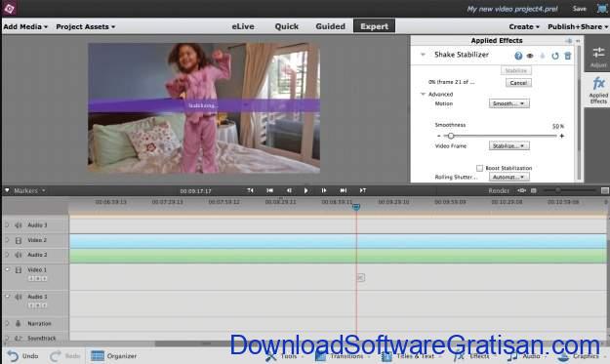Switch to Quick mode tab
This screenshot has width=610, height=364.
(287, 26)
